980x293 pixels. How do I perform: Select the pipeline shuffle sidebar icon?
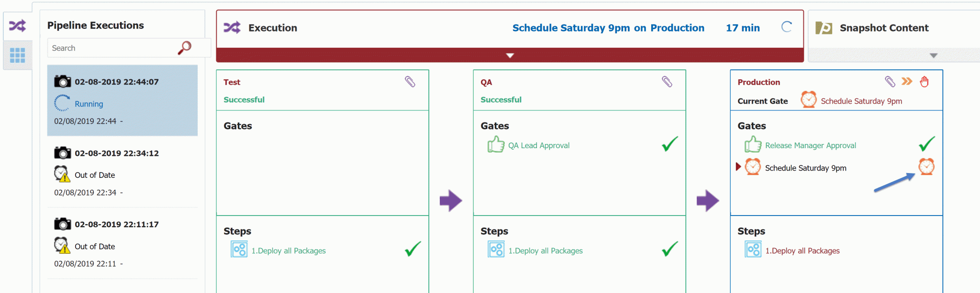[x=17, y=26]
